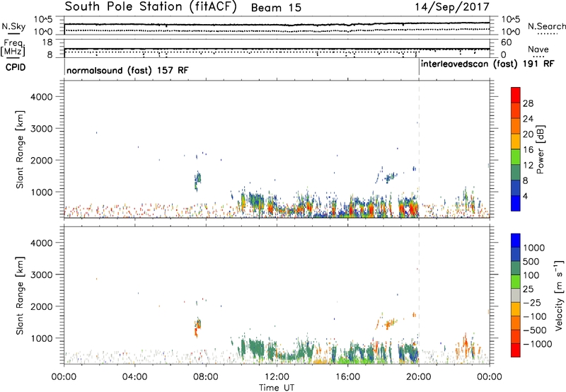Click the teal 100-500 Velocity colorbar segment
This screenshot has width=566, height=392.
[x=516, y=268]
